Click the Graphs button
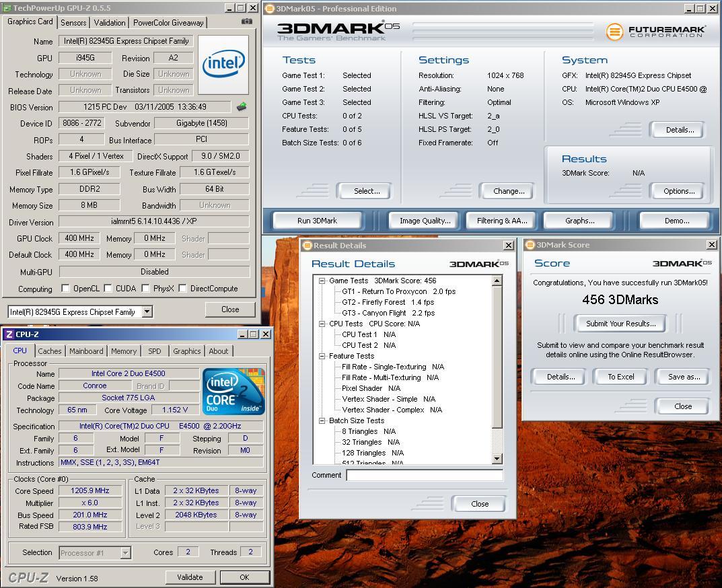 580,221
